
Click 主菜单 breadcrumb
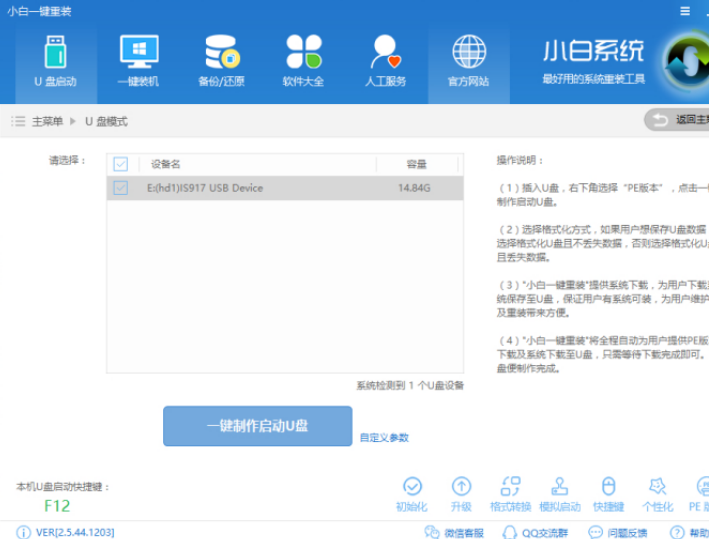(x=47, y=121)
